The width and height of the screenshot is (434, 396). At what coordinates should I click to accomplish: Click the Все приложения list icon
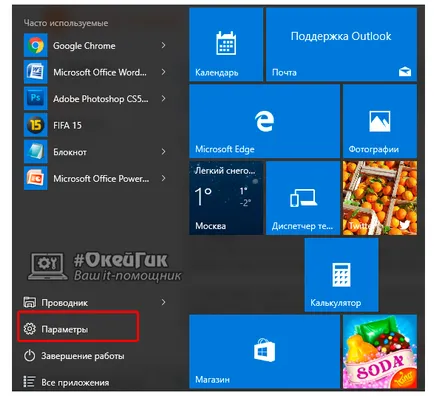(x=29, y=382)
